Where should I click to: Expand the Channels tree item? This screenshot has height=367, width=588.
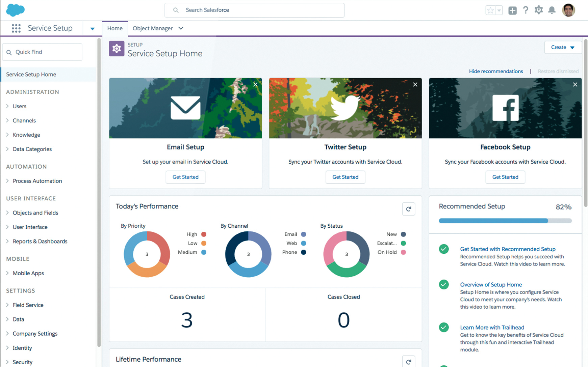pyautogui.click(x=7, y=120)
